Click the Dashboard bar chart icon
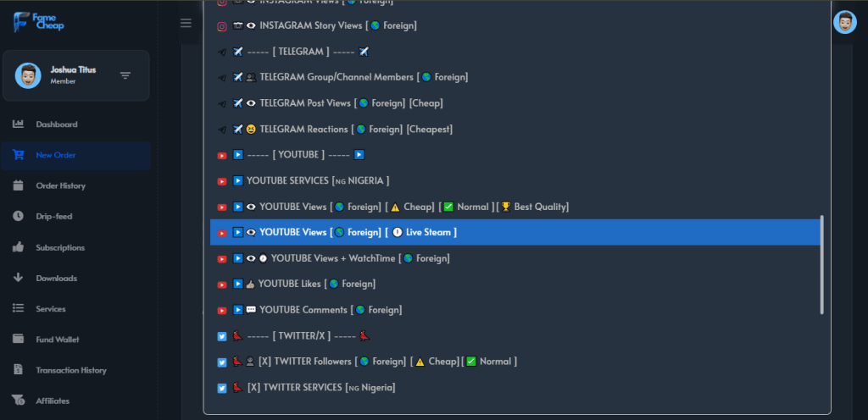 (x=19, y=124)
